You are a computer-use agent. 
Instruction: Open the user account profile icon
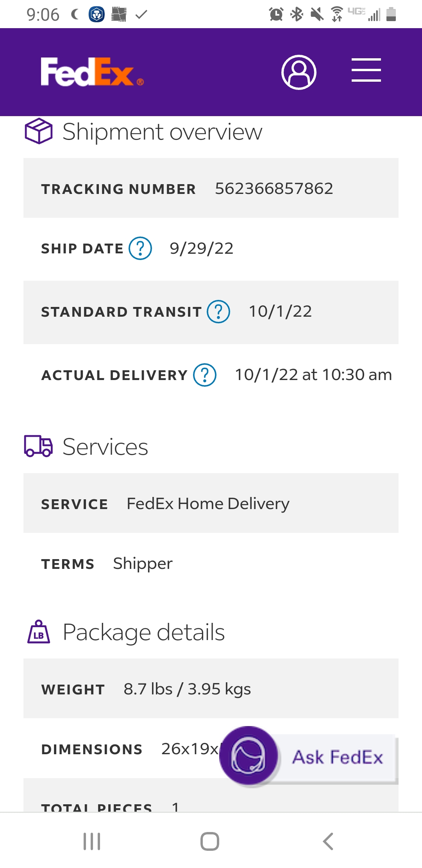(x=299, y=72)
